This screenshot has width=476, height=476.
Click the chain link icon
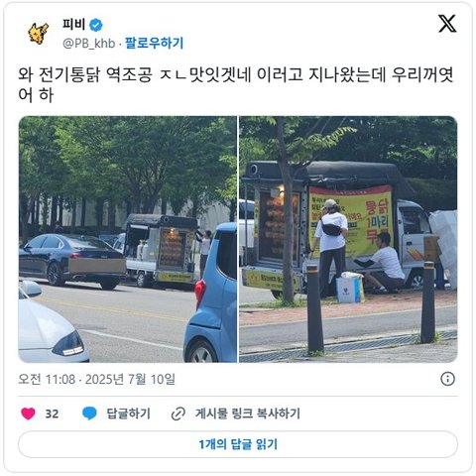tap(178, 414)
